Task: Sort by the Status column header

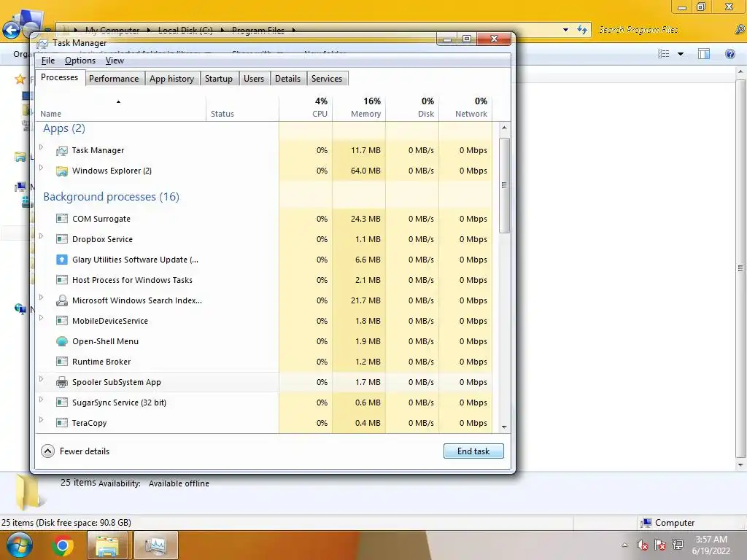Action: tap(242, 108)
